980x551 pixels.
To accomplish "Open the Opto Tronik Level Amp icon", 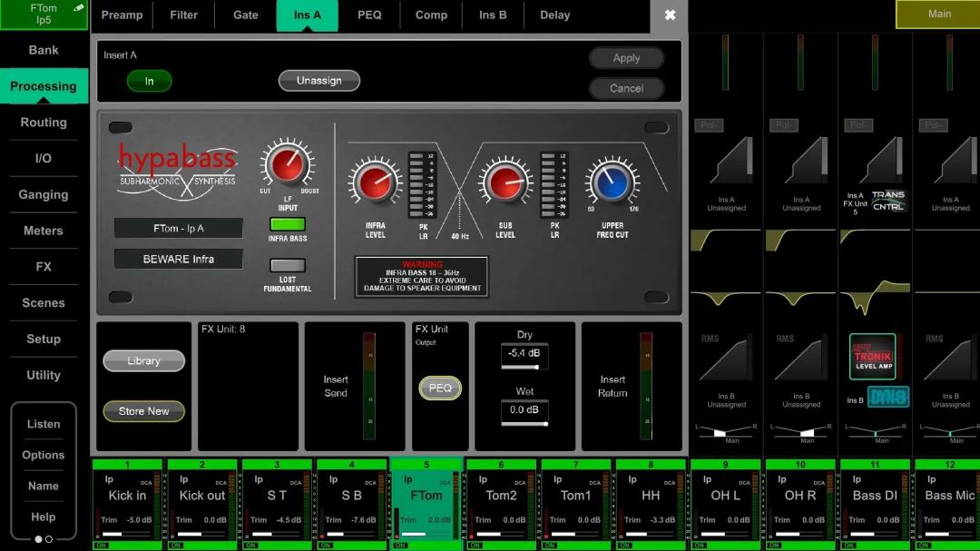I will 872,356.
